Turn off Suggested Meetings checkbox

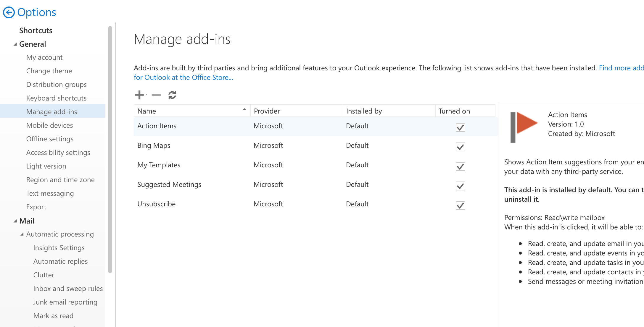pyautogui.click(x=460, y=186)
